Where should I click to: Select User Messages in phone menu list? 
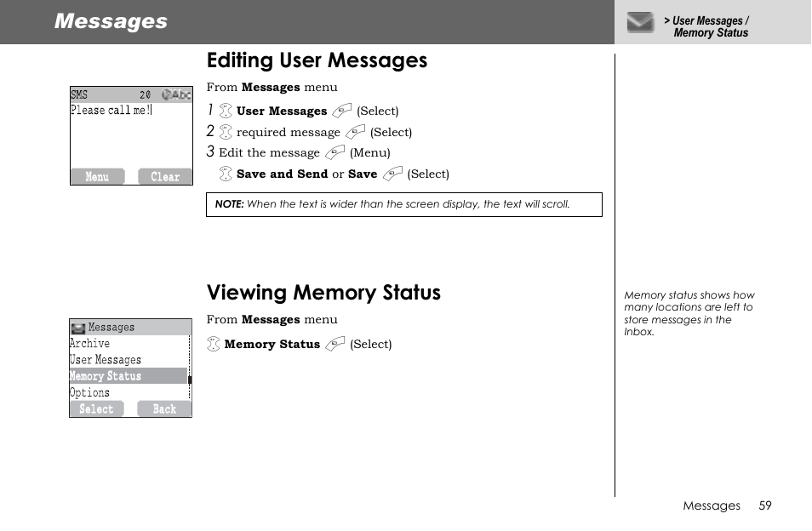point(129,360)
